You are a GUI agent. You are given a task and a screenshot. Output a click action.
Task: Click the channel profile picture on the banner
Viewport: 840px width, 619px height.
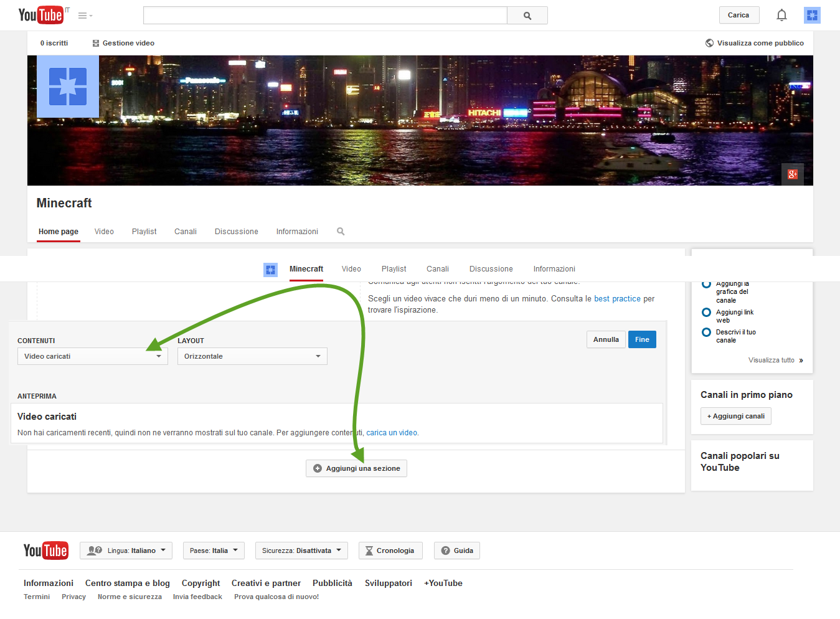tap(68, 87)
